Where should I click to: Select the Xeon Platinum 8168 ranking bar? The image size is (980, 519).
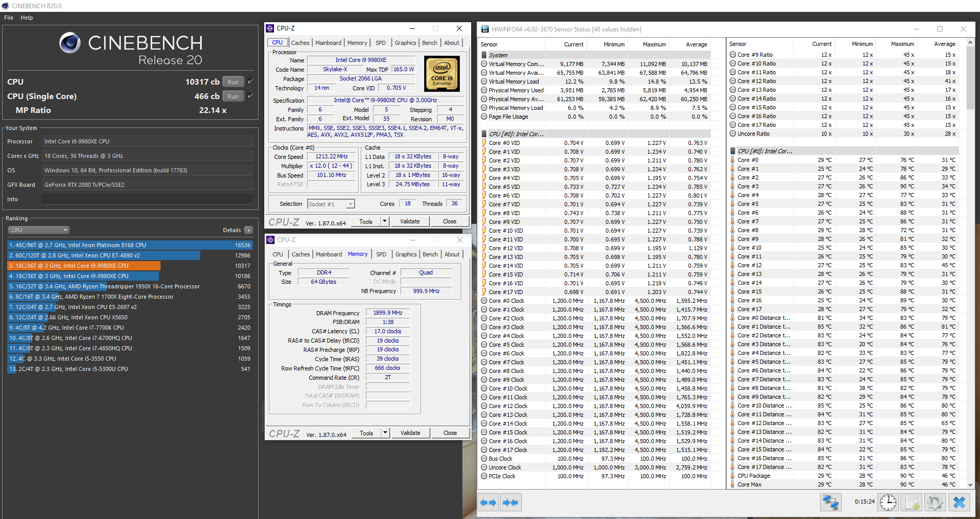[130, 245]
